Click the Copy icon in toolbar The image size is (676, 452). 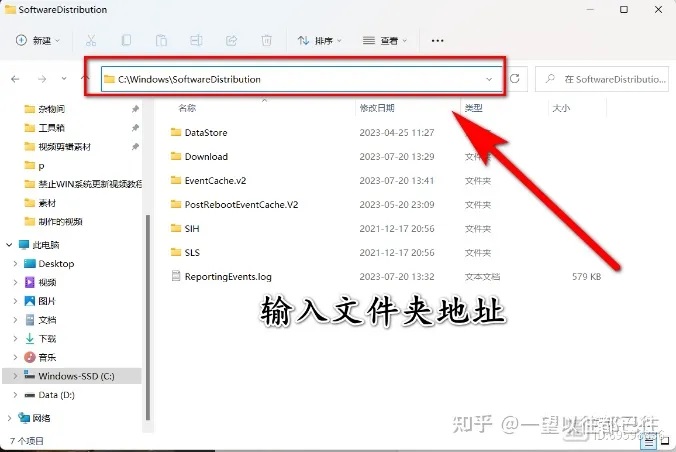126,41
